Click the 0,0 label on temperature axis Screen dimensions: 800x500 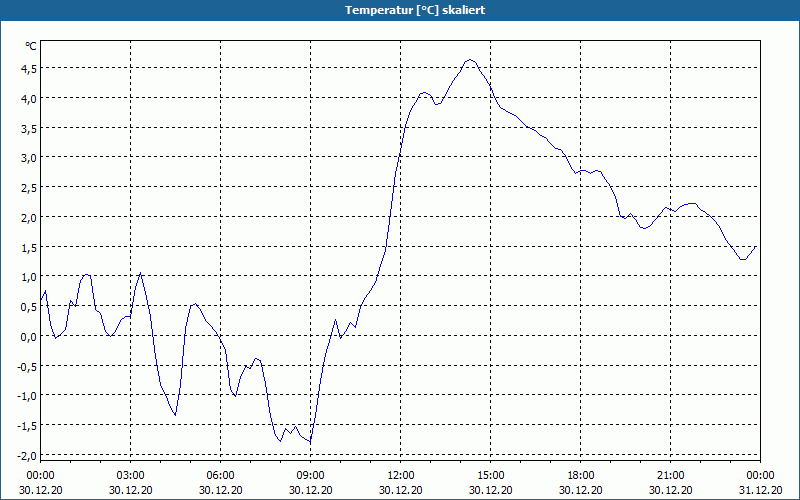click(29, 336)
